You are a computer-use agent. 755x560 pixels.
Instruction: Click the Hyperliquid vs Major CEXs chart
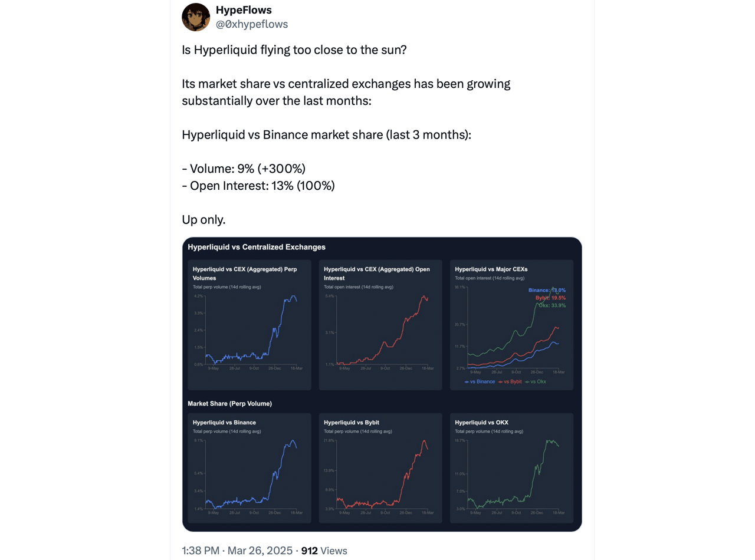pyautogui.click(x=511, y=330)
